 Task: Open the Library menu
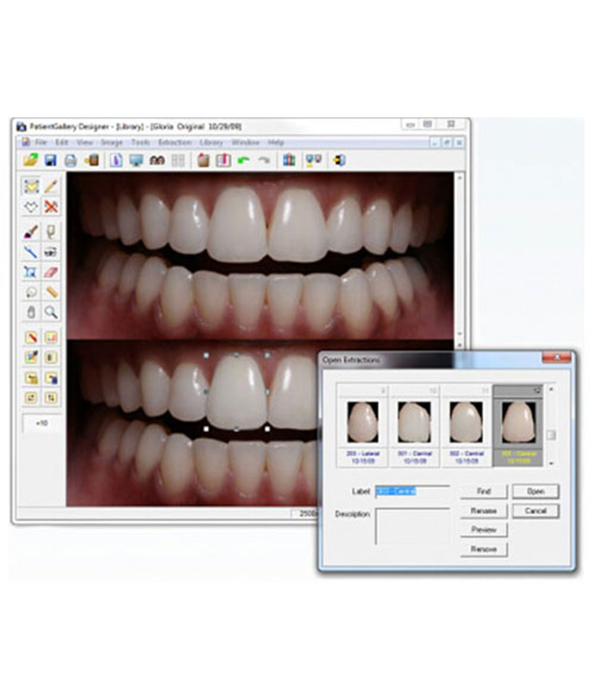tap(211, 143)
